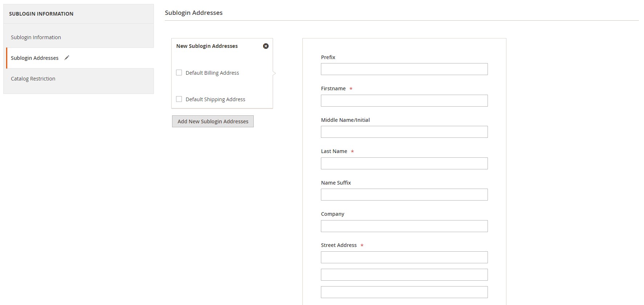
Task: Click the Prefix field label
Action: click(x=328, y=57)
